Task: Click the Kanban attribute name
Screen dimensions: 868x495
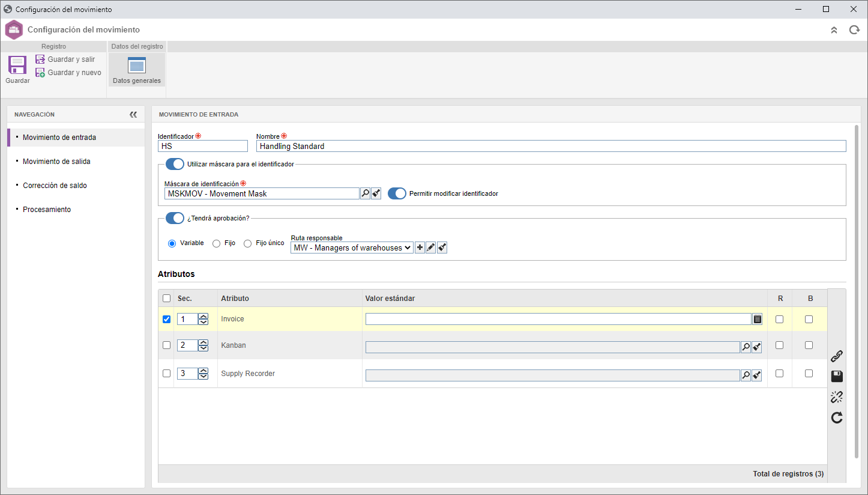Action: click(x=234, y=345)
